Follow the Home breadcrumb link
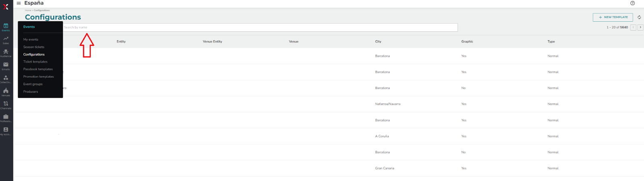This screenshot has width=644, height=181. (28, 10)
